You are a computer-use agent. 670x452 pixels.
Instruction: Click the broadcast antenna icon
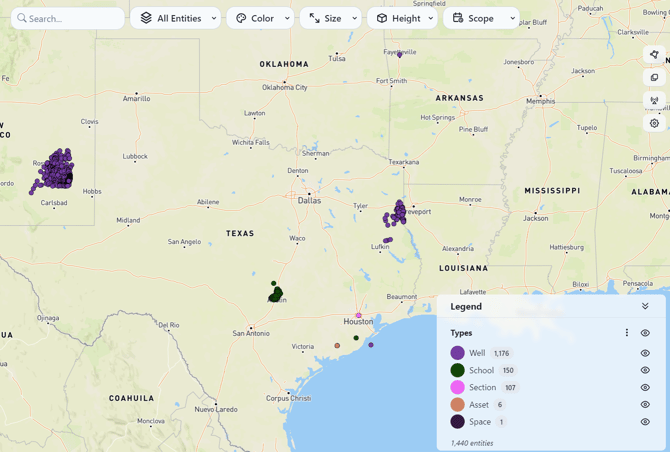654,100
